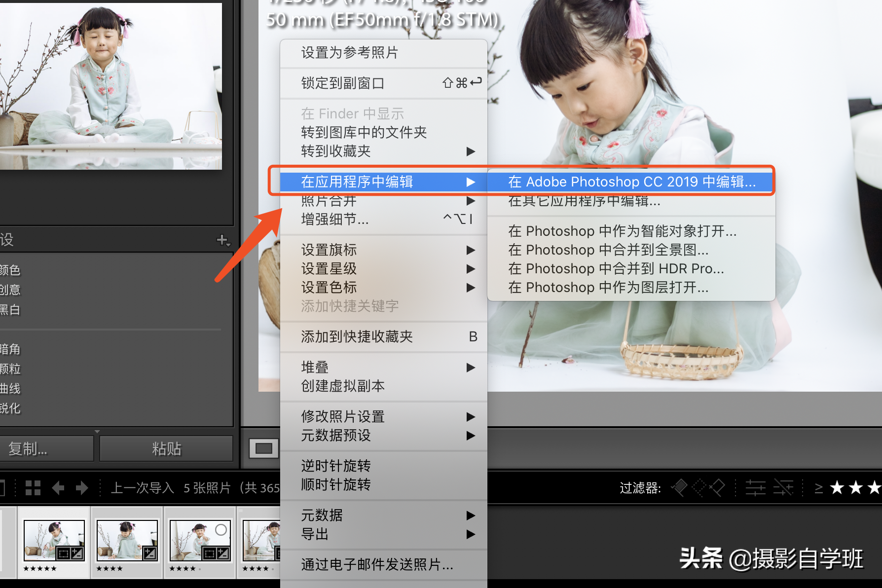
Task: Click adjustment badge on second filmstrip thumbnail
Action: coord(150,553)
